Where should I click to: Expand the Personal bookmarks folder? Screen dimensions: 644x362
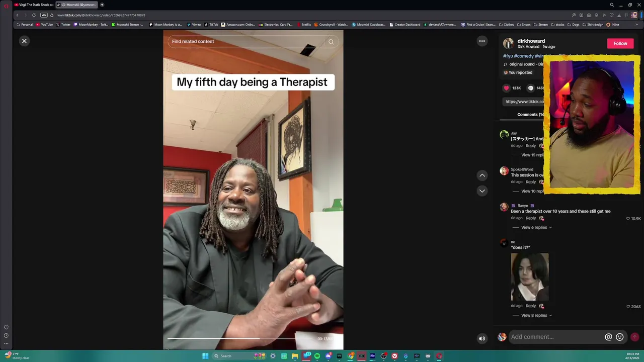tap(25, 25)
